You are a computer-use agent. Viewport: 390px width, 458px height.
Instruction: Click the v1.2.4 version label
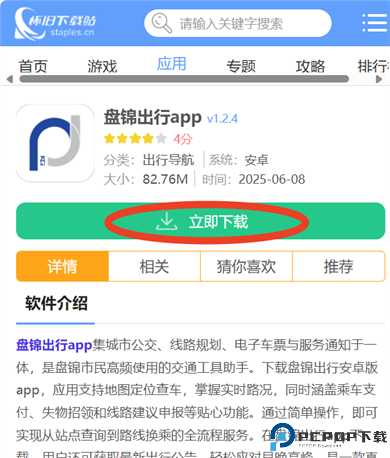click(222, 119)
